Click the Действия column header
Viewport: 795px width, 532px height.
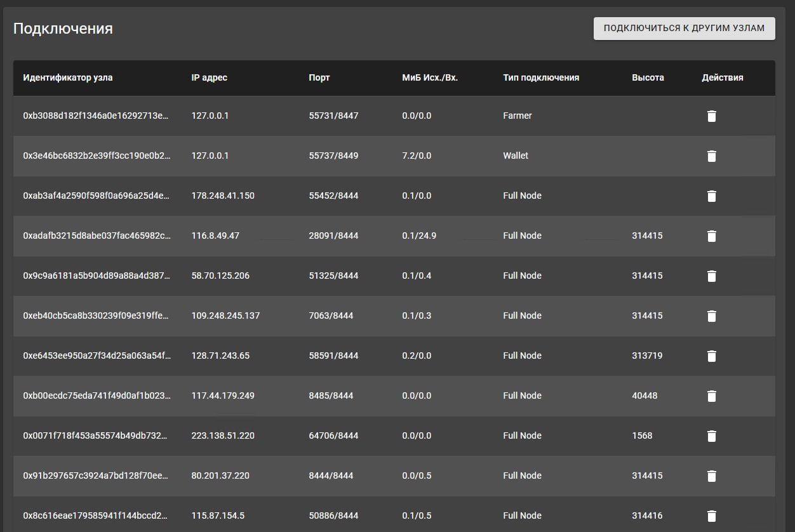[x=723, y=77]
